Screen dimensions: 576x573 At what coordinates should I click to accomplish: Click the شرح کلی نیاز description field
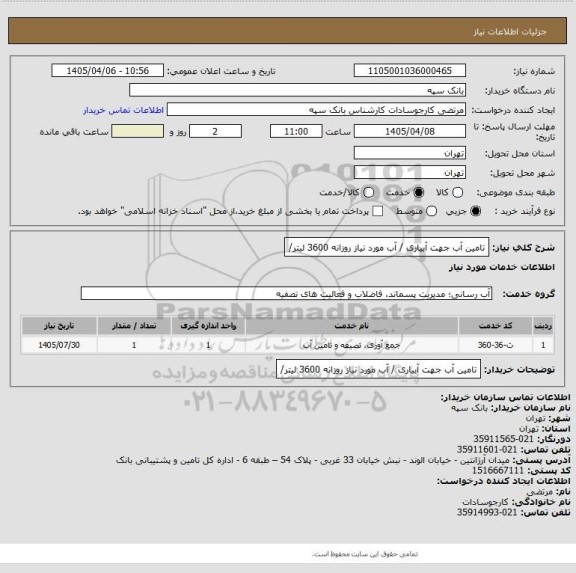pos(386,248)
